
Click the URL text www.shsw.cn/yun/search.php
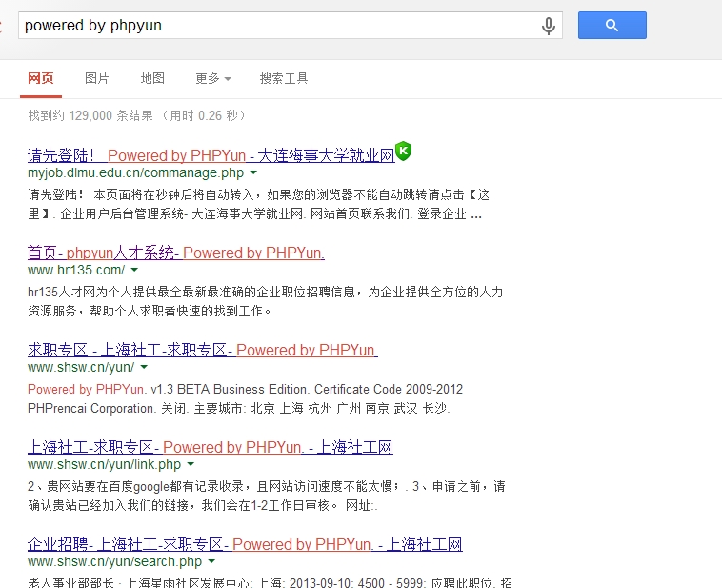[x=114, y=561]
